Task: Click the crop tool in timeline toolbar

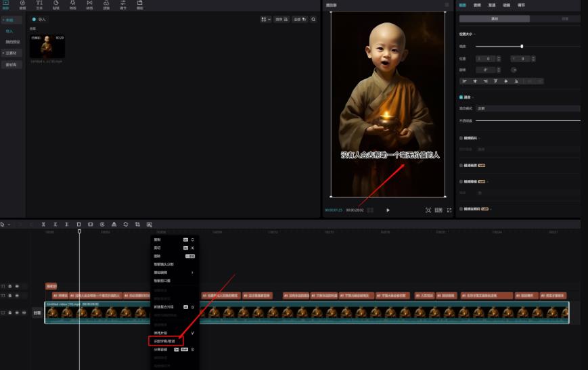Action: (x=137, y=224)
